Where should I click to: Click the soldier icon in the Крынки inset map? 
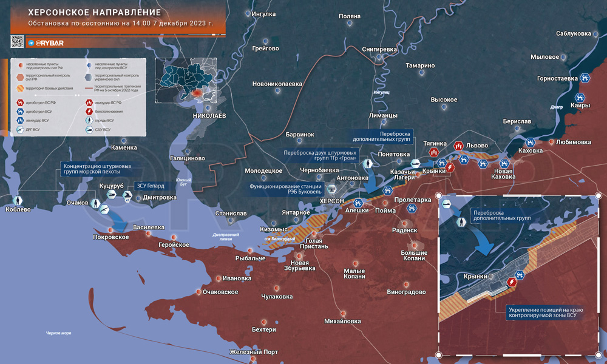click(461, 222)
